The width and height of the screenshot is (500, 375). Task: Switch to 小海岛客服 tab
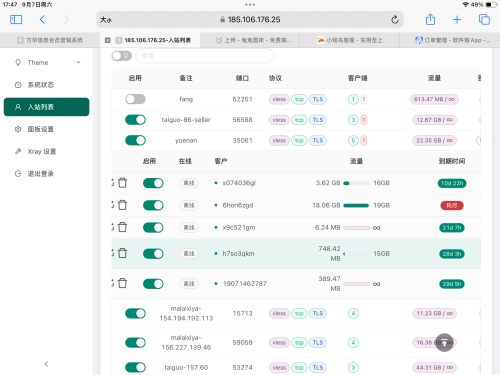point(350,40)
